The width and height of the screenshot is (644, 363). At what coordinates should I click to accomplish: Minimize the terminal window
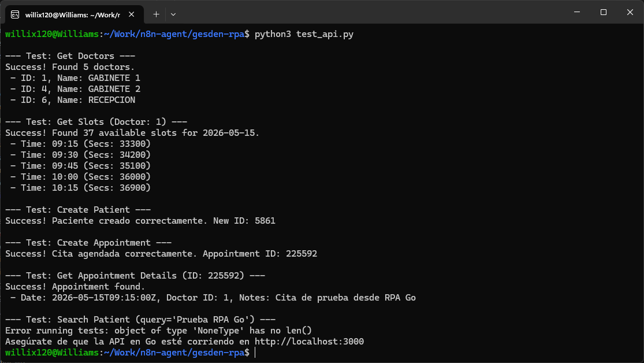click(577, 12)
